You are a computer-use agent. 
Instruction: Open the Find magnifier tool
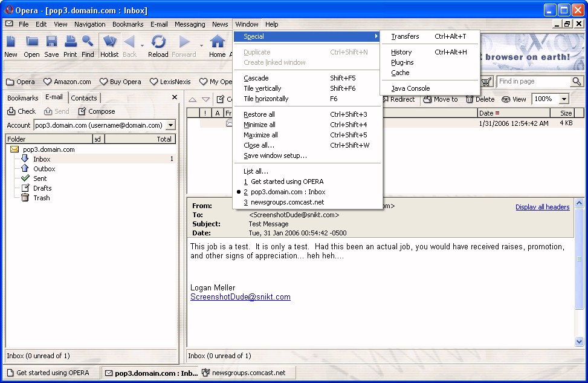(x=88, y=45)
